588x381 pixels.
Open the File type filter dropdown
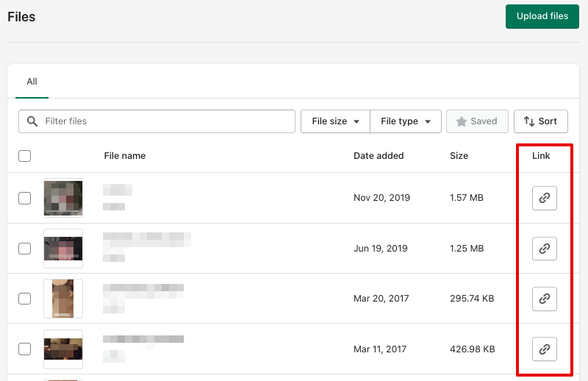click(x=406, y=121)
